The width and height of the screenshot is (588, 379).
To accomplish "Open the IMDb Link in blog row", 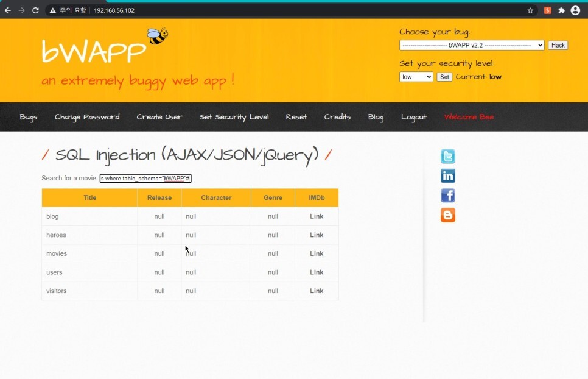I will coord(317,216).
